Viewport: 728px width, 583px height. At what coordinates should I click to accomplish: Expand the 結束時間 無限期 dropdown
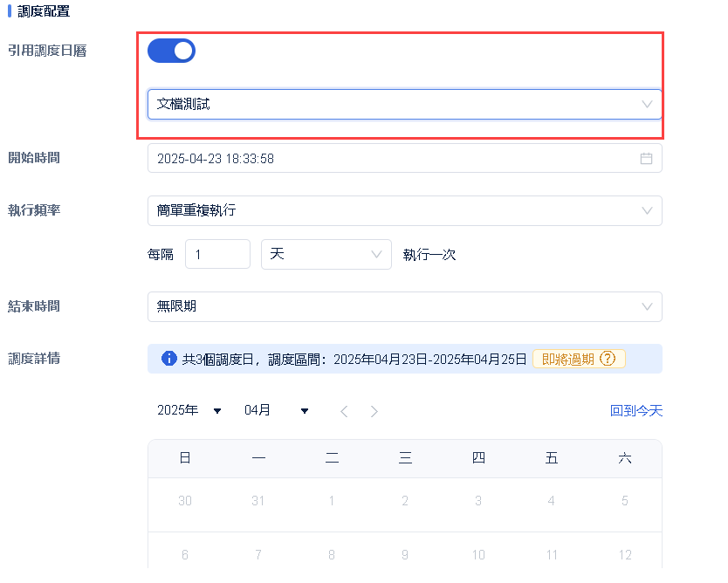tap(404, 306)
